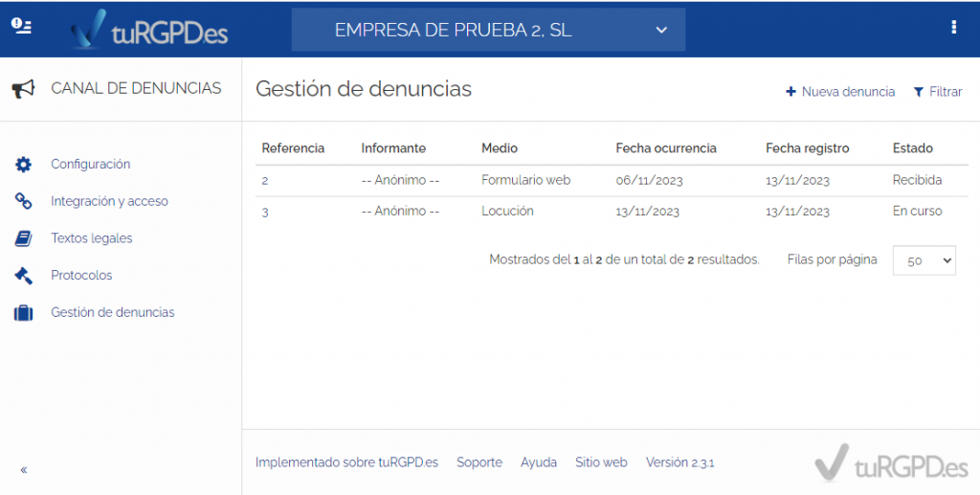Open the Filas por página dropdown
Image resolution: width=980 pixels, height=495 pixels.
924,260
